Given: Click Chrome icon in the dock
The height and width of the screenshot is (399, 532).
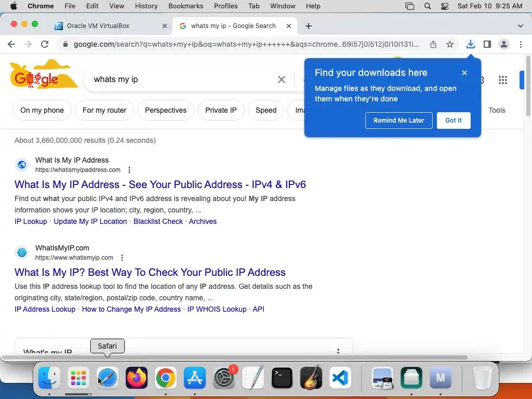Looking at the screenshot, I should pyautogui.click(x=166, y=377).
